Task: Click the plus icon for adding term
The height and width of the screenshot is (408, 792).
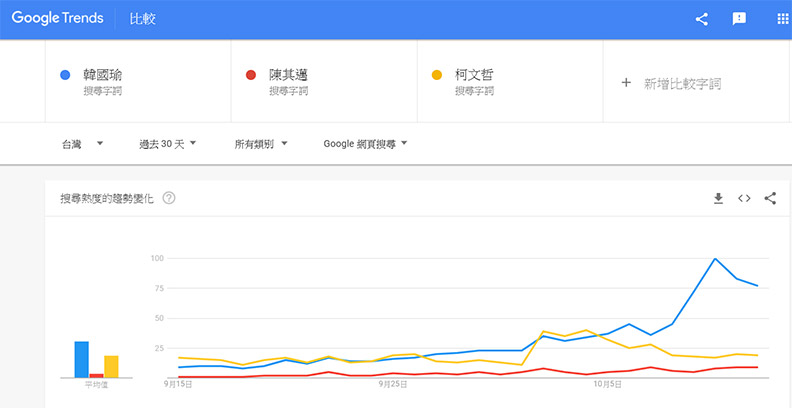Action: click(626, 83)
